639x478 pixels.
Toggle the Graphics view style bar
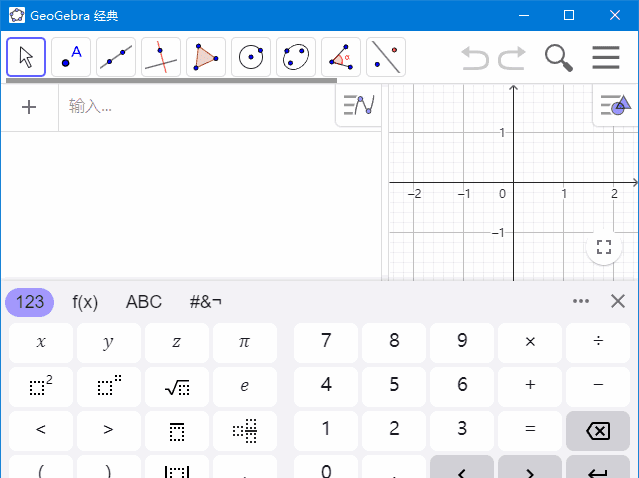click(x=616, y=105)
